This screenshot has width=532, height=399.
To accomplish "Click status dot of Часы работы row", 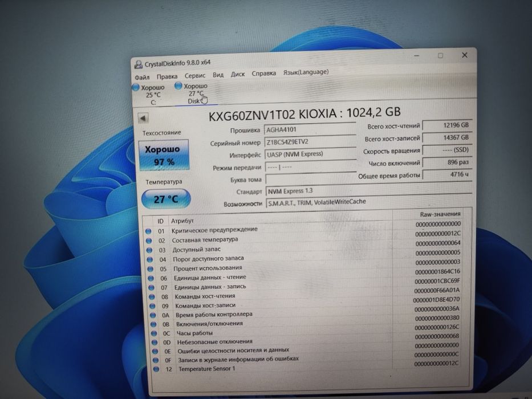I will pyautogui.click(x=154, y=333).
